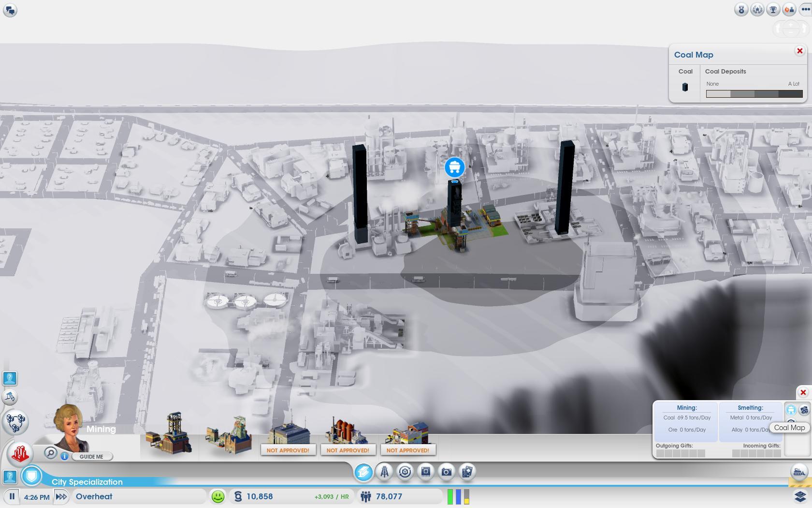Click the Coal Deposits gradient legend bar
The height and width of the screenshot is (508, 812).
pyautogui.click(x=754, y=94)
